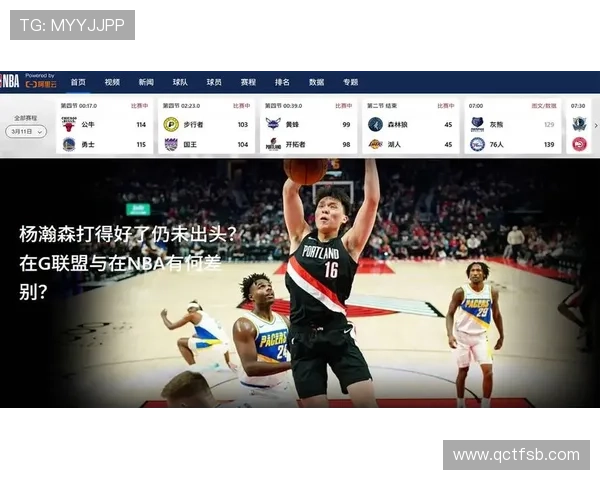Open the 新闻 news tab

[x=146, y=82]
